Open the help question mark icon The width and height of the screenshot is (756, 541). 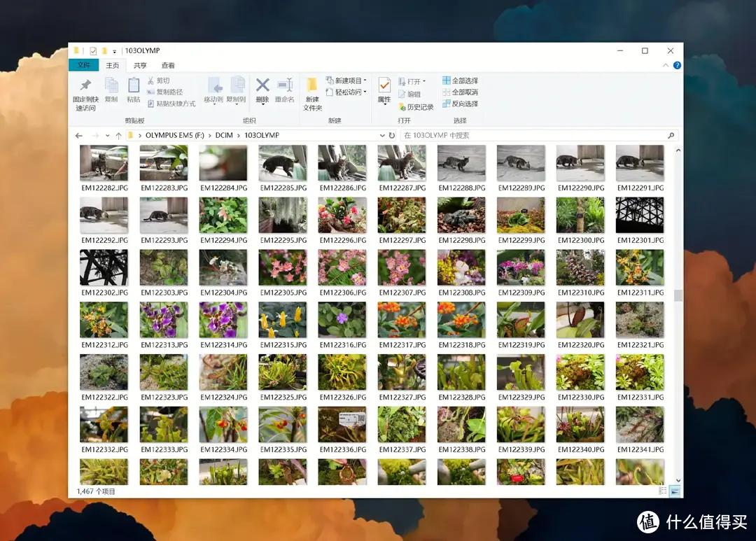[677, 65]
